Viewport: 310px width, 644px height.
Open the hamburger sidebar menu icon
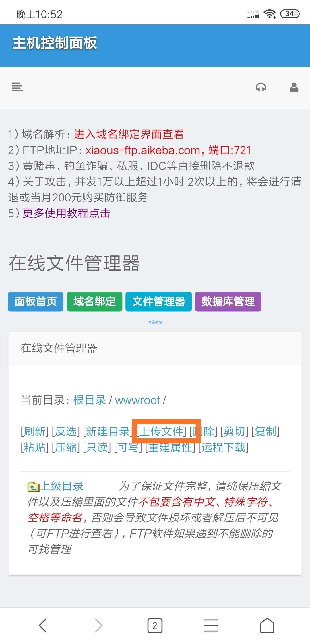pos(17,87)
